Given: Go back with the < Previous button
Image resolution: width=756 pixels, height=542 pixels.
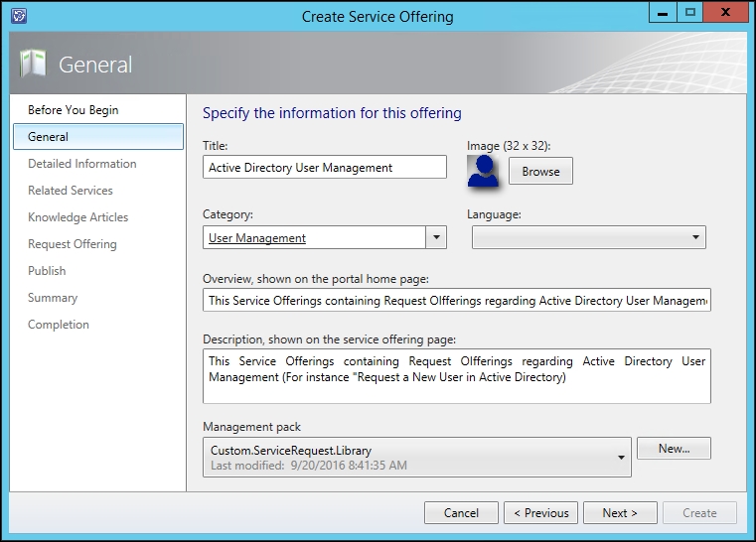Looking at the screenshot, I should click(541, 512).
